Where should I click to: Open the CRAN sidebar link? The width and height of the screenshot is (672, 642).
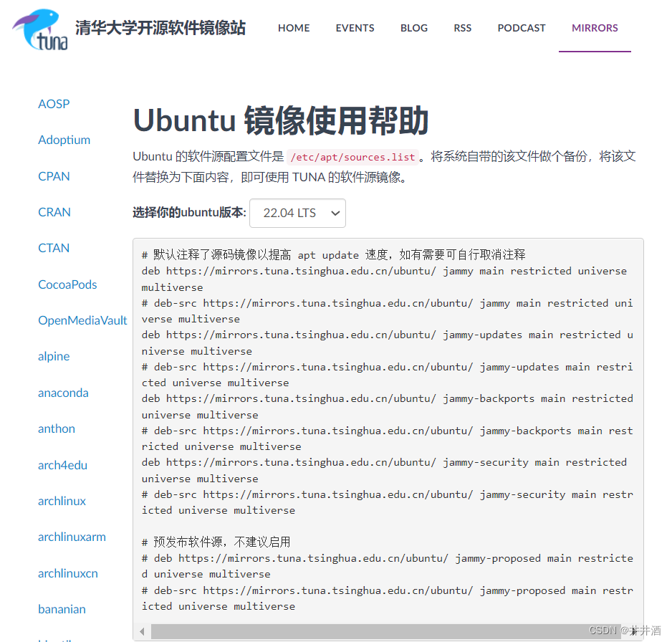tap(54, 212)
